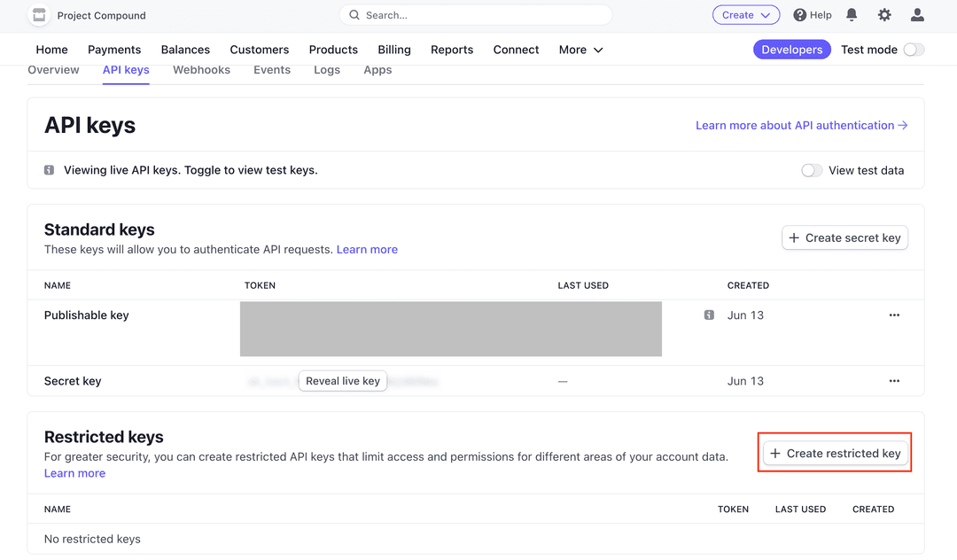Open more options for Secret key row
This screenshot has height=560, width=957.
[x=894, y=381]
